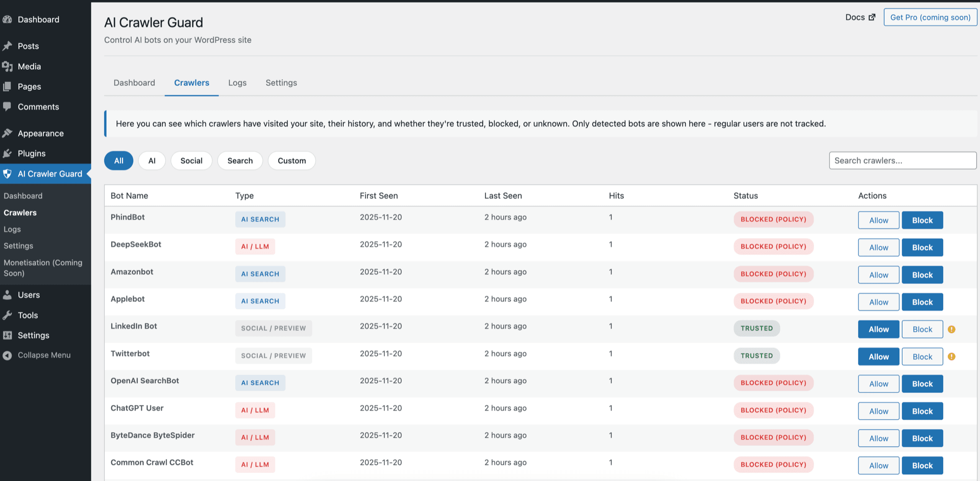Click the Get Pro (coming soon) button

930,17
